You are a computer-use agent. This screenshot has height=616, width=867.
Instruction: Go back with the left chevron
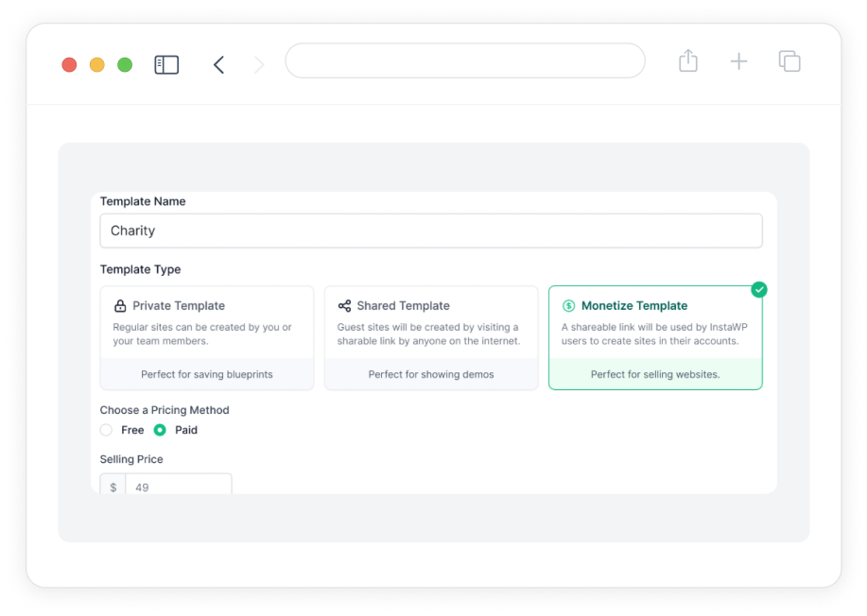pos(219,64)
